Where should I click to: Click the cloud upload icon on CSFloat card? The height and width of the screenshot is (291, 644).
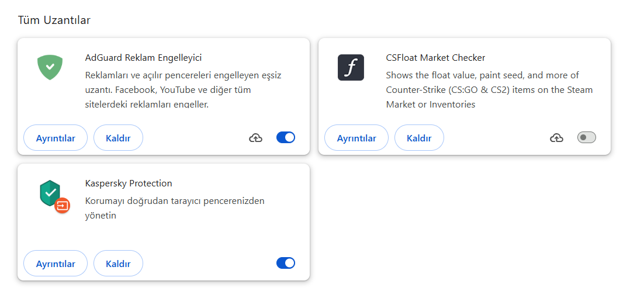[x=557, y=138]
